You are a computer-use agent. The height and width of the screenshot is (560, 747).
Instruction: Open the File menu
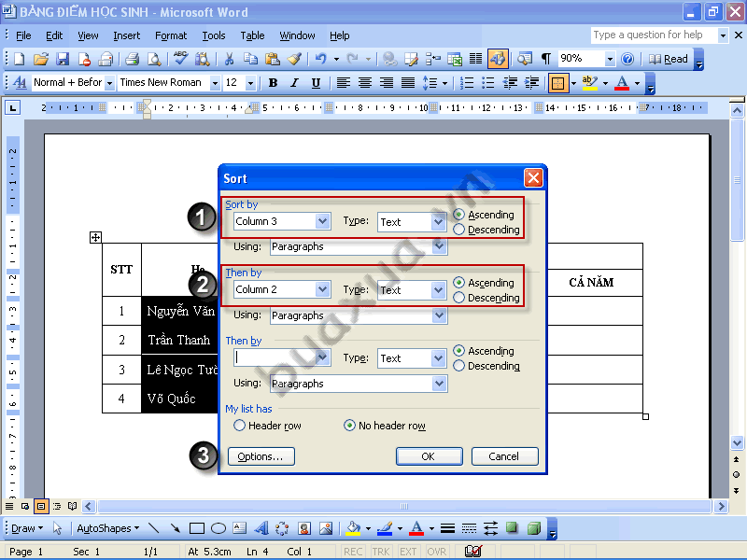click(23, 35)
